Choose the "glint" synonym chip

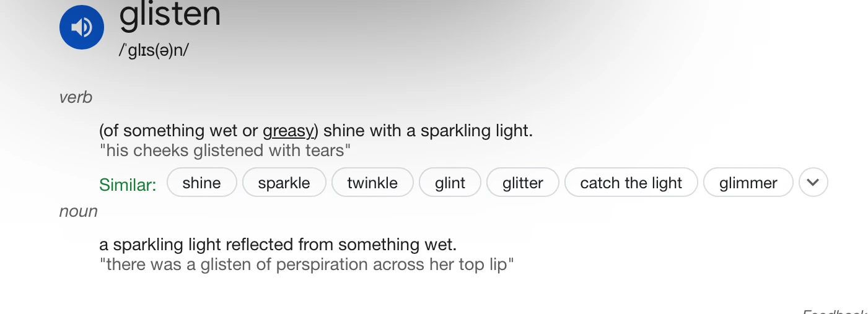point(450,183)
